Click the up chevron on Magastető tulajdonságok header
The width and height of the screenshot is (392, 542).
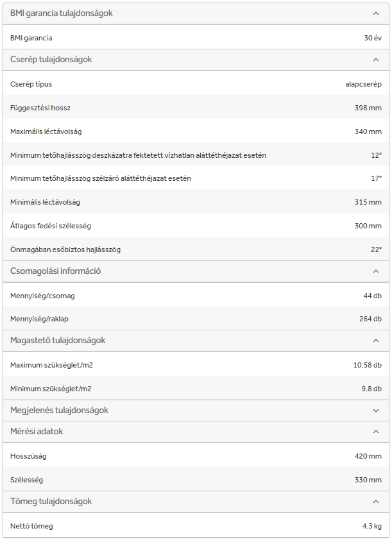(376, 341)
